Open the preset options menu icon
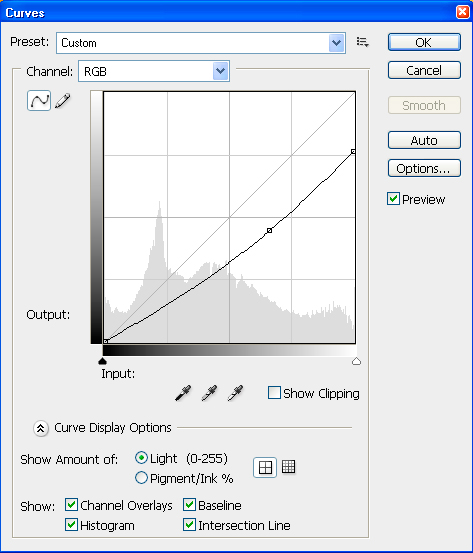Screen dimensions: 473x553 click(x=362, y=42)
